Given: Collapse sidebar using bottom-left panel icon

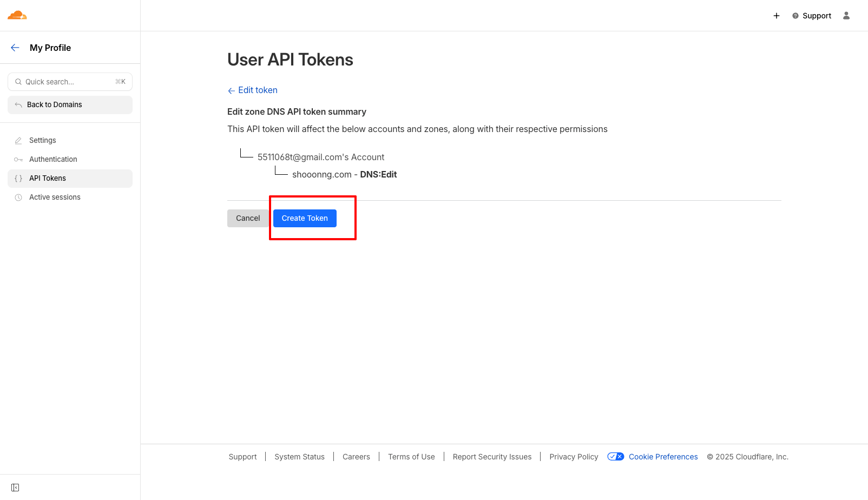Looking at the screenshot, I should click(x=15, y=488).
